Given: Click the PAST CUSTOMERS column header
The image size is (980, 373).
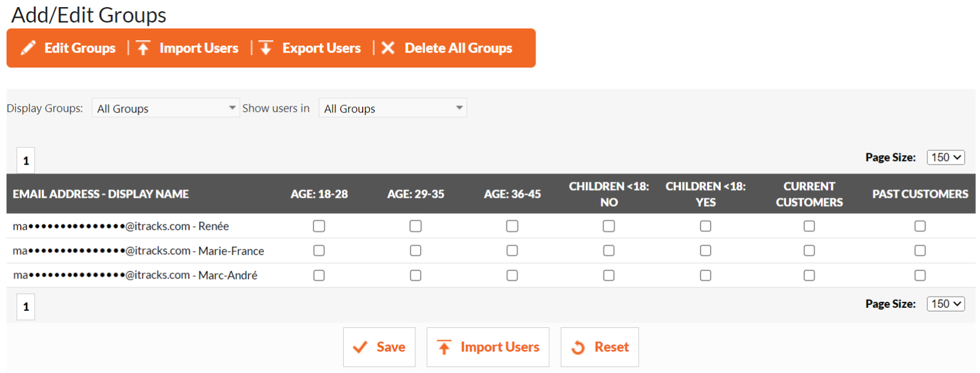Looking at the screenshot, I should pos(920,194).
